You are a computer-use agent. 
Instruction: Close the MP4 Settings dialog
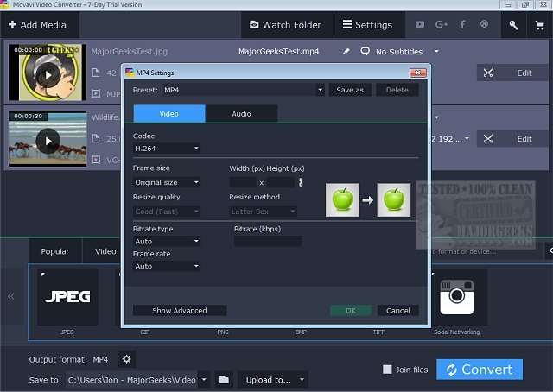point(418,73)
